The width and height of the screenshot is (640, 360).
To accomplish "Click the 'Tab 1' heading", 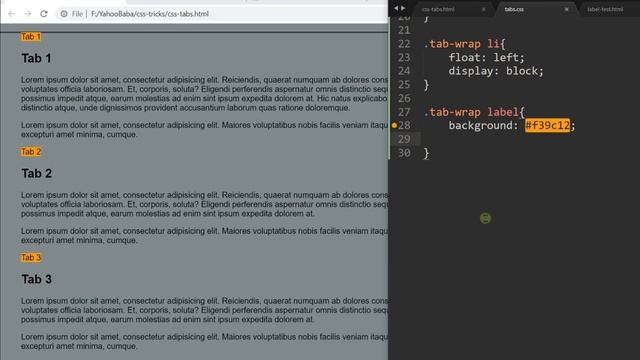I will (x=36, y=58).
